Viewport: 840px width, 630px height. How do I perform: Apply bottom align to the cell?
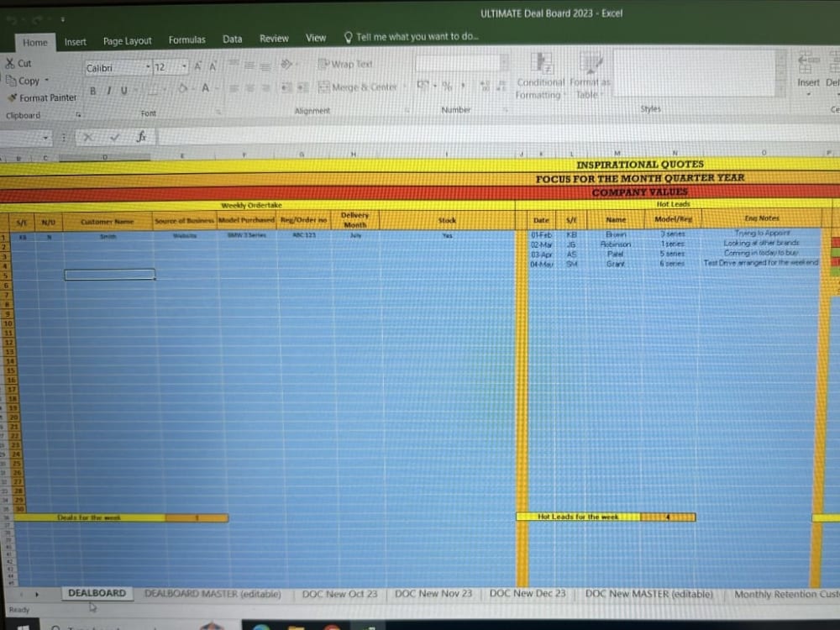tap(265, 66)
